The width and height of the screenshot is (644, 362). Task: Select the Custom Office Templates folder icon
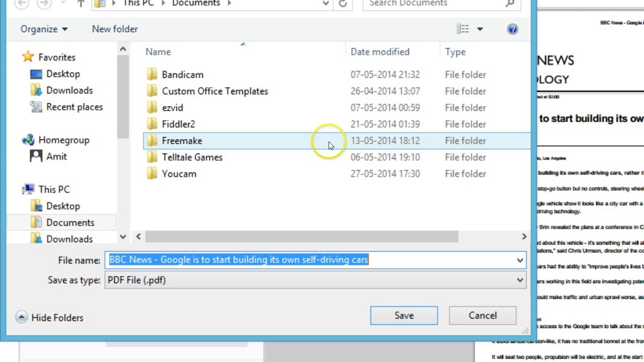(x=152, y=91)
